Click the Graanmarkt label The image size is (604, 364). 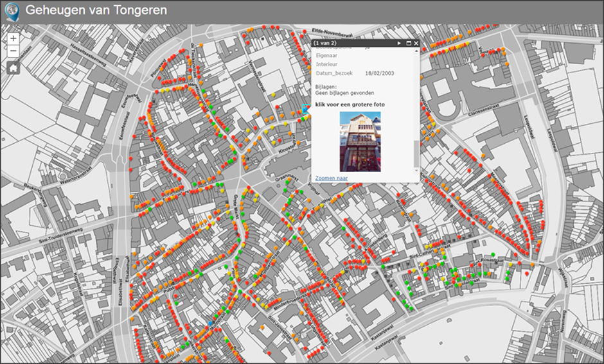click(287, 177)
